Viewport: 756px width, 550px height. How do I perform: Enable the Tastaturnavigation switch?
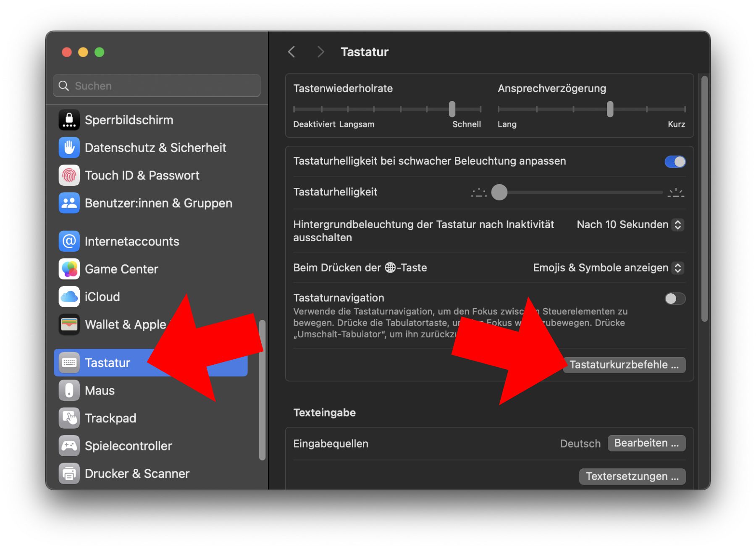point(675,299)
